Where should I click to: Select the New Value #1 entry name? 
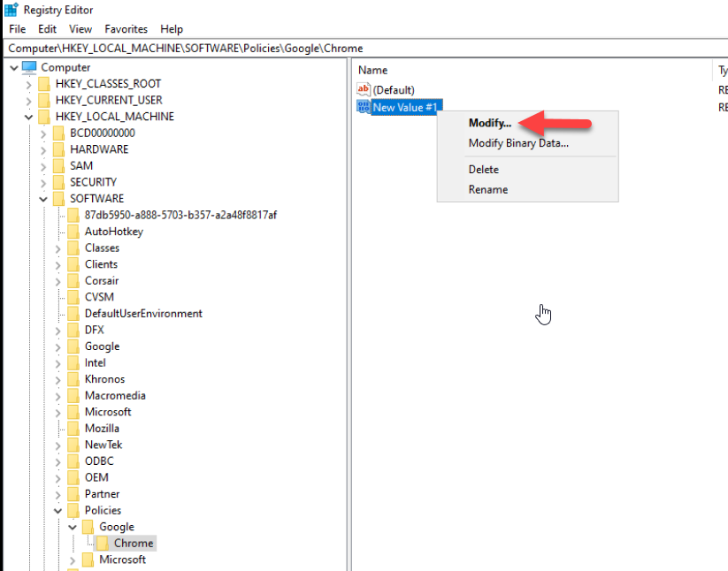[405, 107]
